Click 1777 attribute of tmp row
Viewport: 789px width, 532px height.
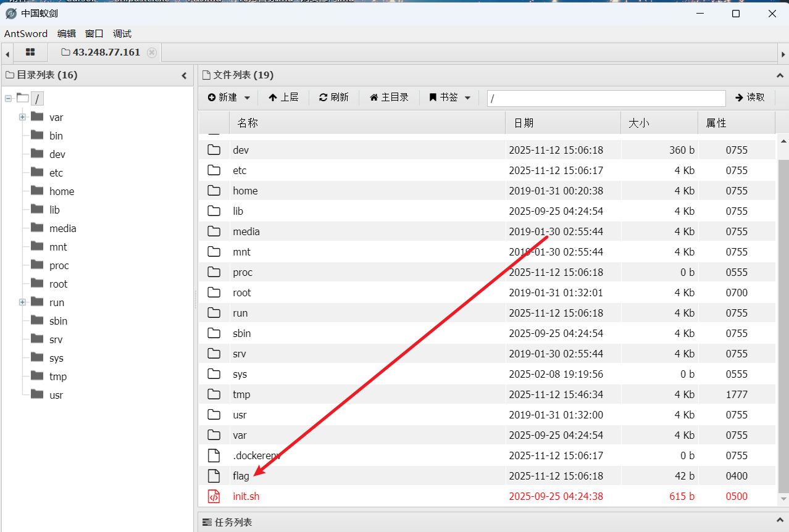coord(737,394)
